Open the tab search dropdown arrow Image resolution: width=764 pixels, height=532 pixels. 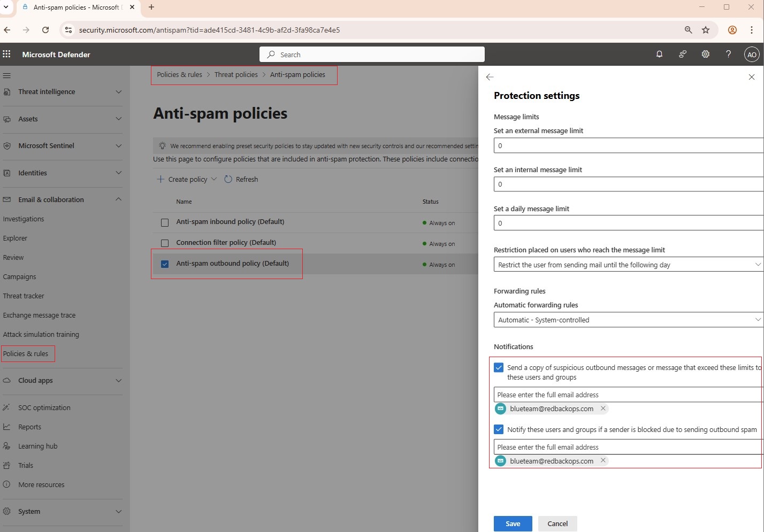click(6, 7)
